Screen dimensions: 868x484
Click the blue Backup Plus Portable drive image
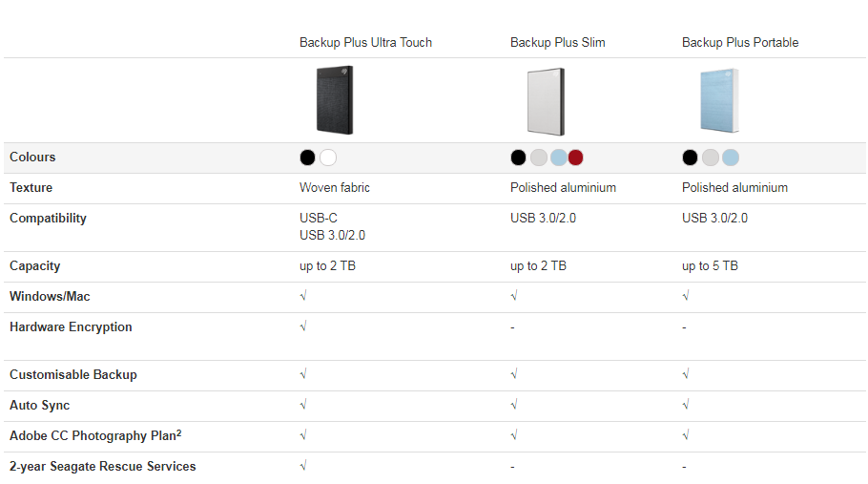pyautogui.click(x=719, y=100)
